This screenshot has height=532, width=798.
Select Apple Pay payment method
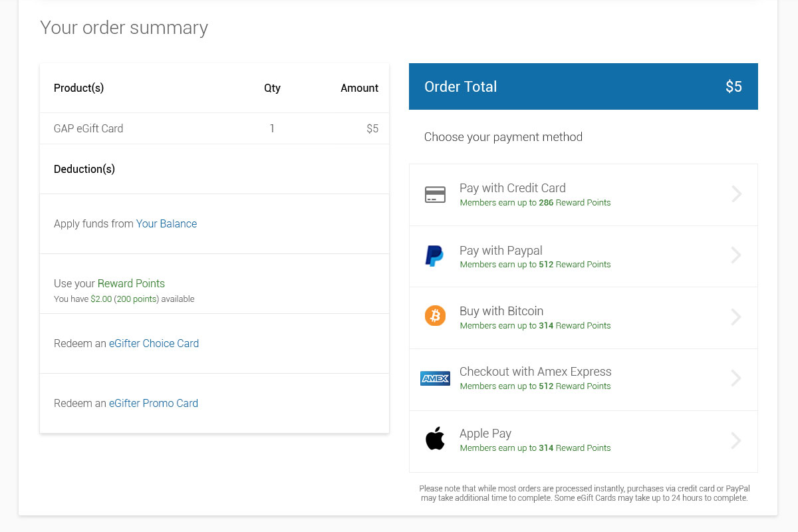click(583, 442)
